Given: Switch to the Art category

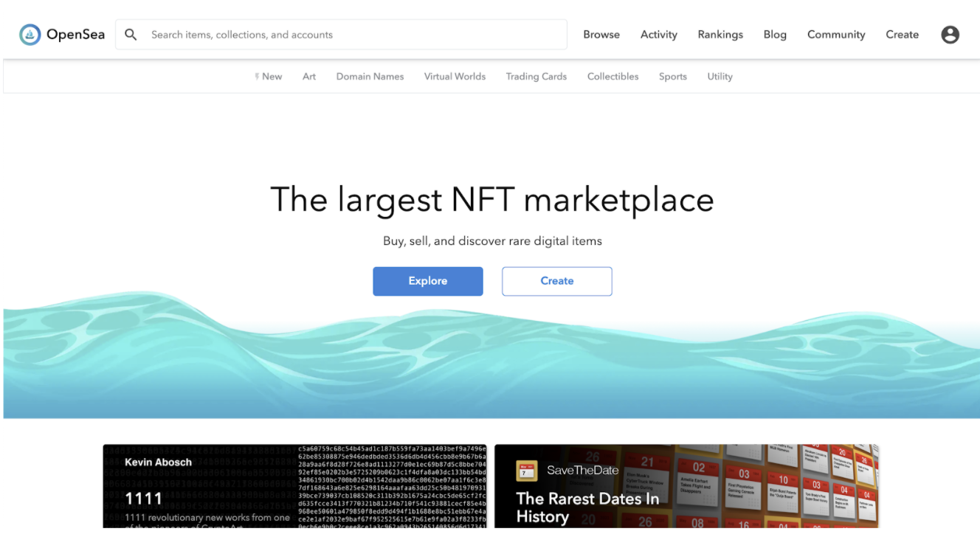Looking at the screenshot, I should 308,77.
